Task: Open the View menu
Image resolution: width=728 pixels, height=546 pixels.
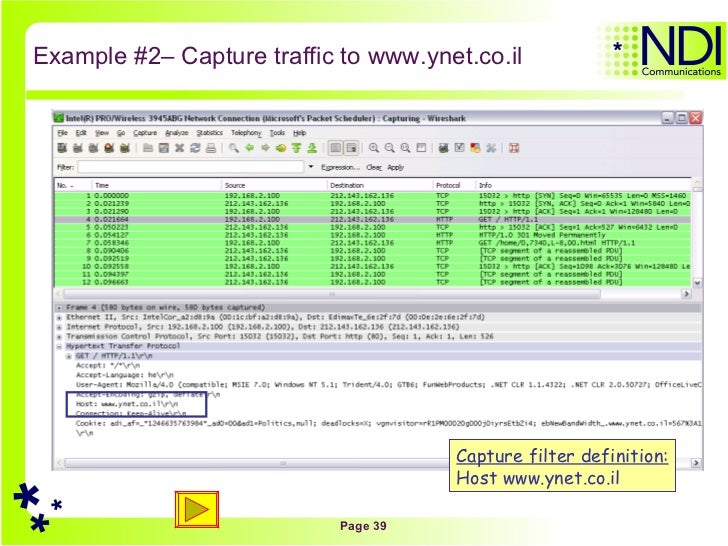Action: tap(102, 133)
